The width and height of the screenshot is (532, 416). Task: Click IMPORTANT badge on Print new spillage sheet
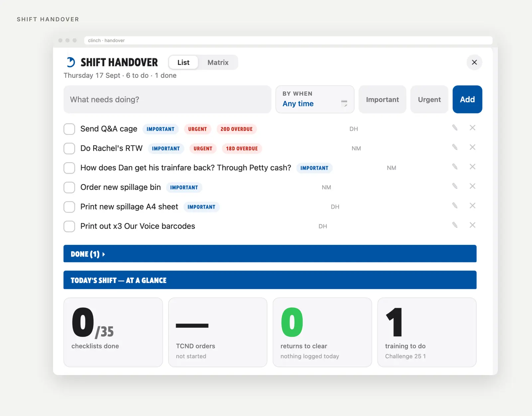[201, 207]
